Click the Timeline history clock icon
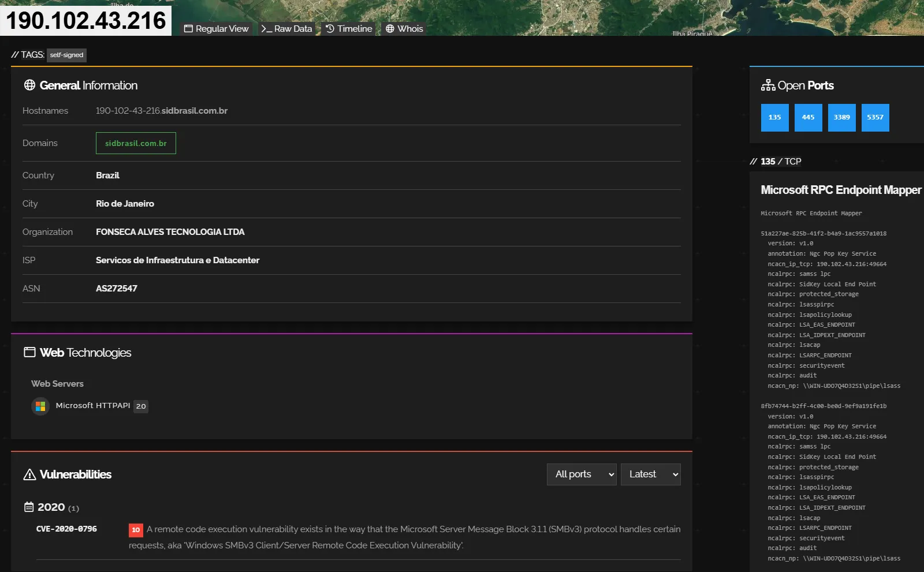Image resolution: width=924 pixels, height=572 pixels. 330,29
